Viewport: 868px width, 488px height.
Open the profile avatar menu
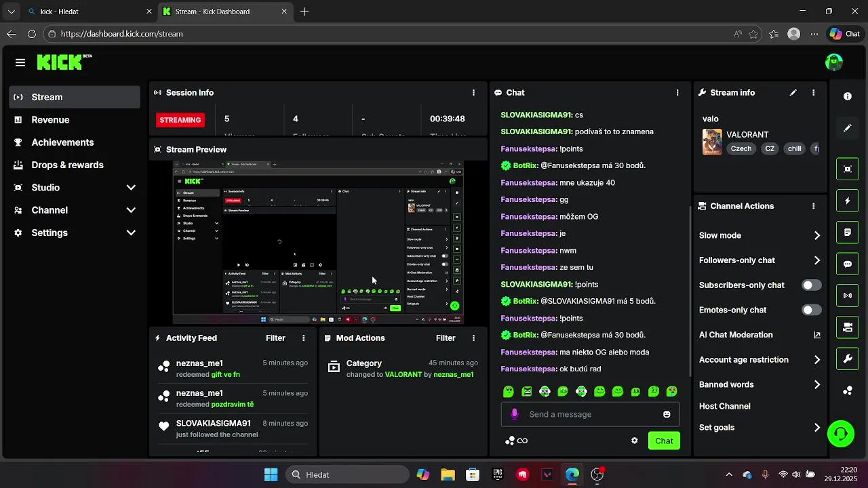point(834,62)
